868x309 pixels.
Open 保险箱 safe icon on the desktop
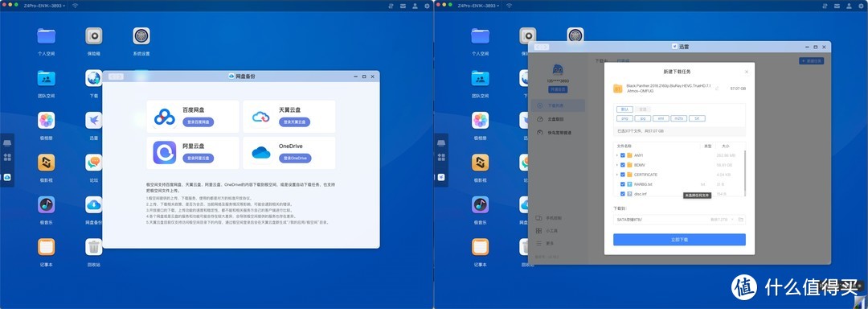94,36
